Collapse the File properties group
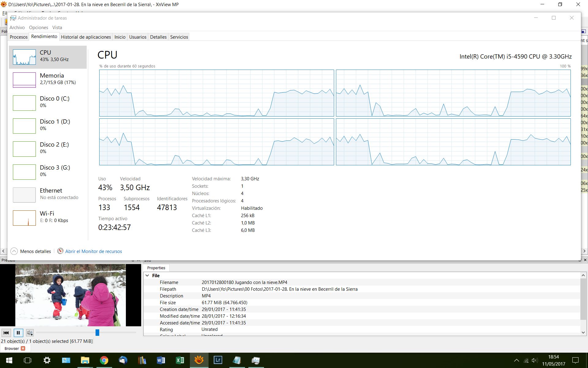588x368 pixels. [x=147, y=276]
